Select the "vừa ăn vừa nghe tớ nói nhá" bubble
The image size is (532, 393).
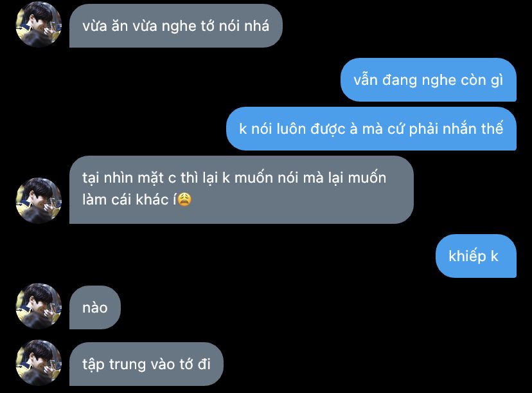click(x=176, y=26)
